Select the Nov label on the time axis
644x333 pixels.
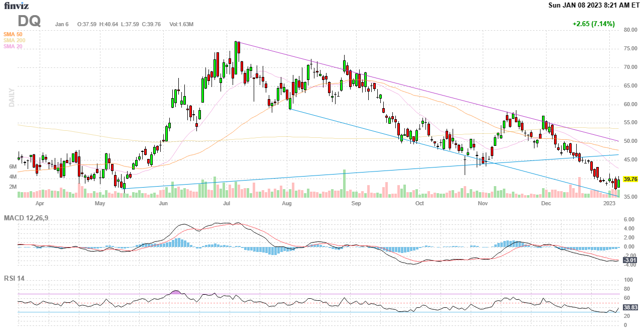pos(483,204)
